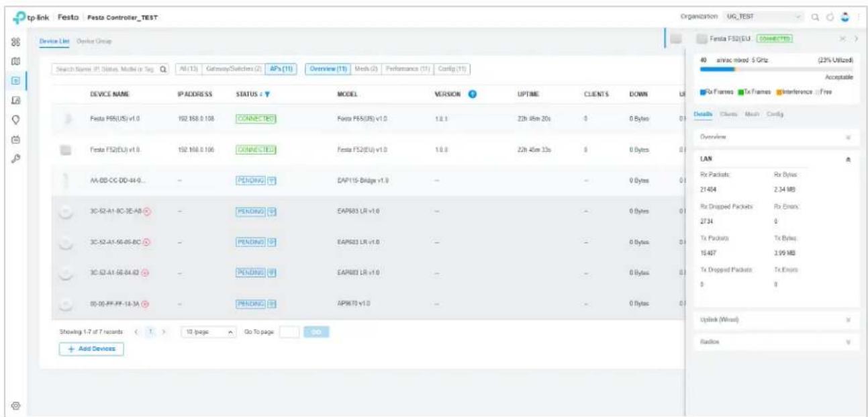Switch to Device List tab
The width and height of the screenshot is (868, 417).
(54, 42)
